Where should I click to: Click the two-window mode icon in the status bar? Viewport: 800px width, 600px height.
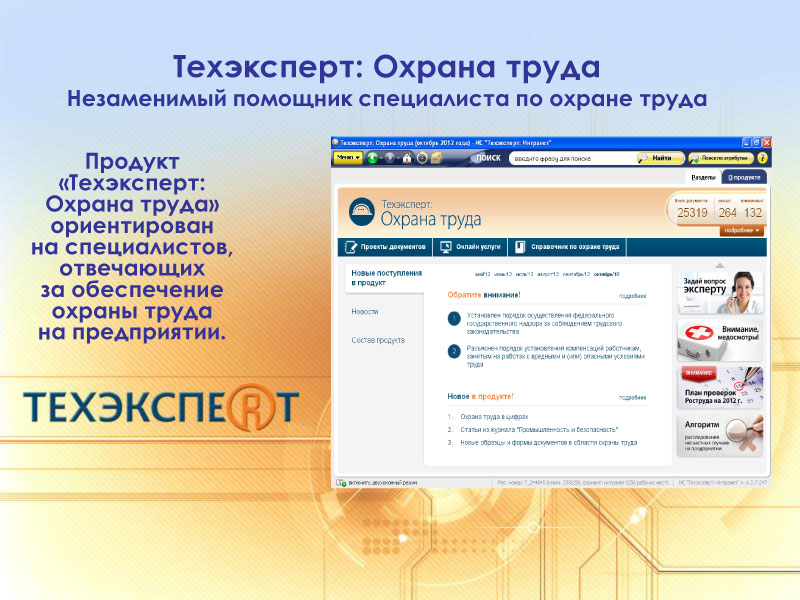click(341, 483)
